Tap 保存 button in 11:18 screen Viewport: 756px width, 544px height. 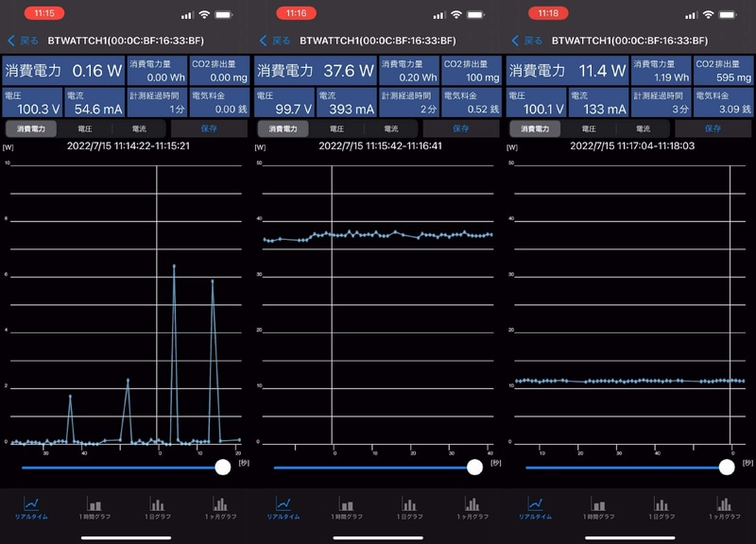click(713, 128)
